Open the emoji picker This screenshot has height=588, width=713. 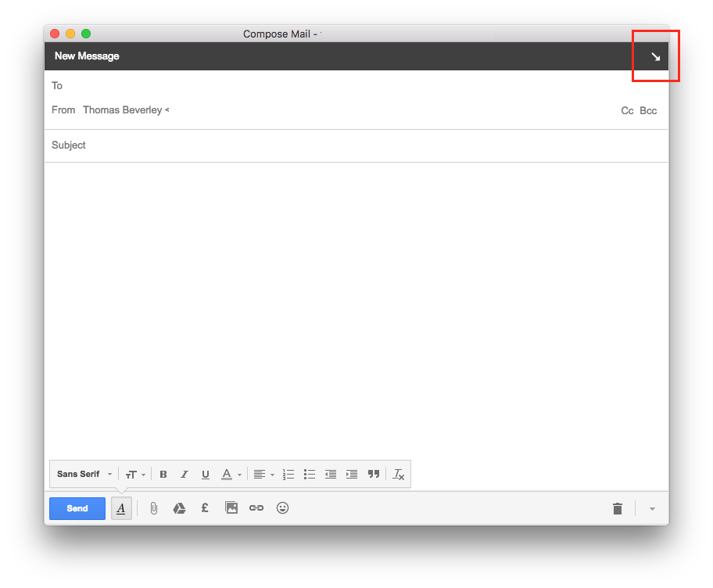pos(282,508)
